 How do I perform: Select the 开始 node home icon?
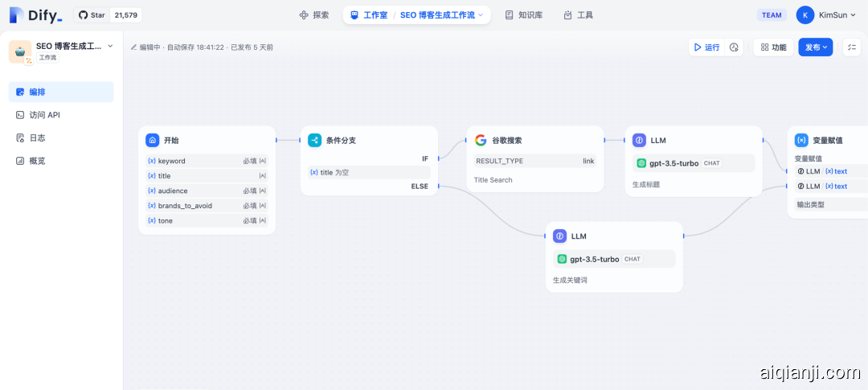coord(152,140)
